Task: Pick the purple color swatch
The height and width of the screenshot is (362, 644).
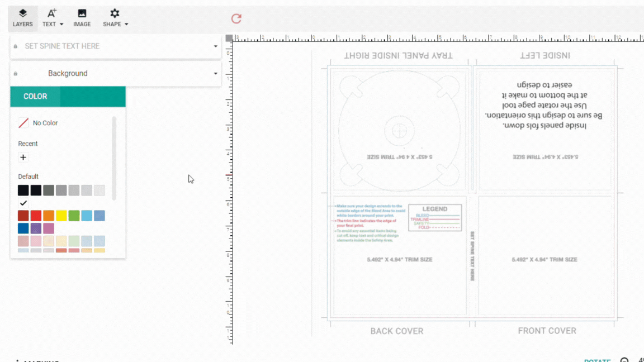Action: [x=36, y=228]
